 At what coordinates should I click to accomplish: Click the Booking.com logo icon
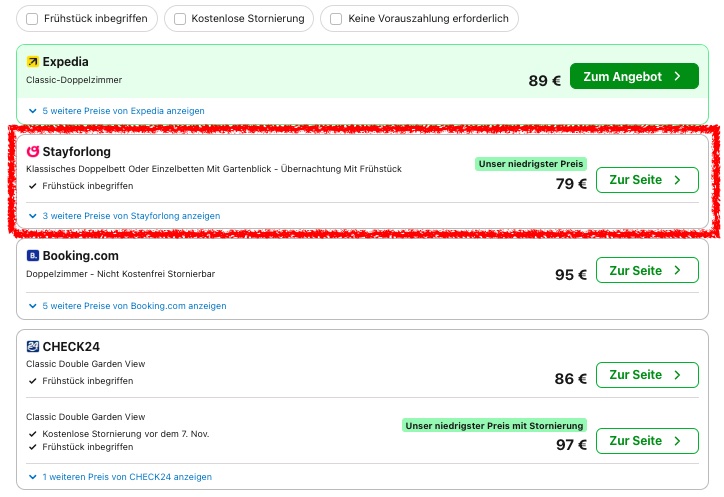[33, 255]
